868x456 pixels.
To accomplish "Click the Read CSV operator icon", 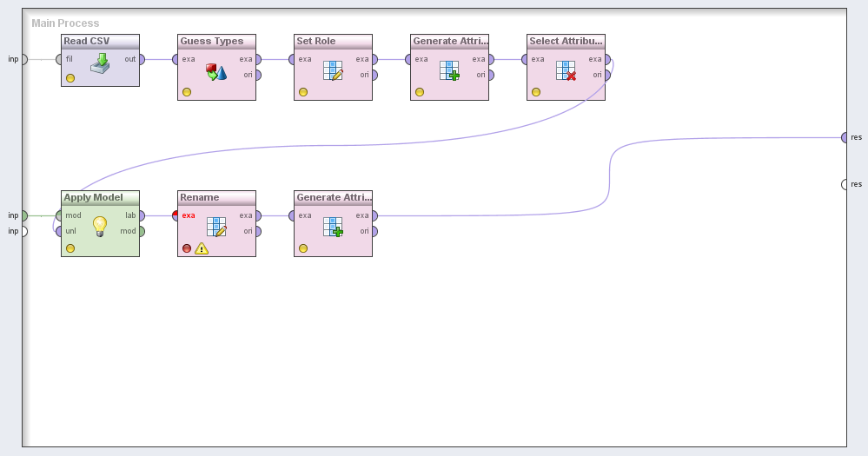I will [100, 65].
